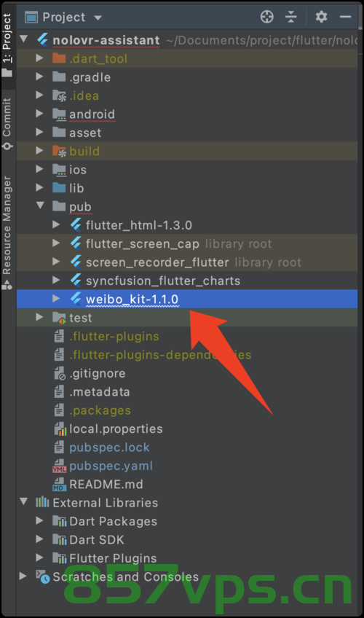364x618 pixels.
Task: Open the Resource Manager side tab
Action: pyautogui.click(x=7, y=232)
